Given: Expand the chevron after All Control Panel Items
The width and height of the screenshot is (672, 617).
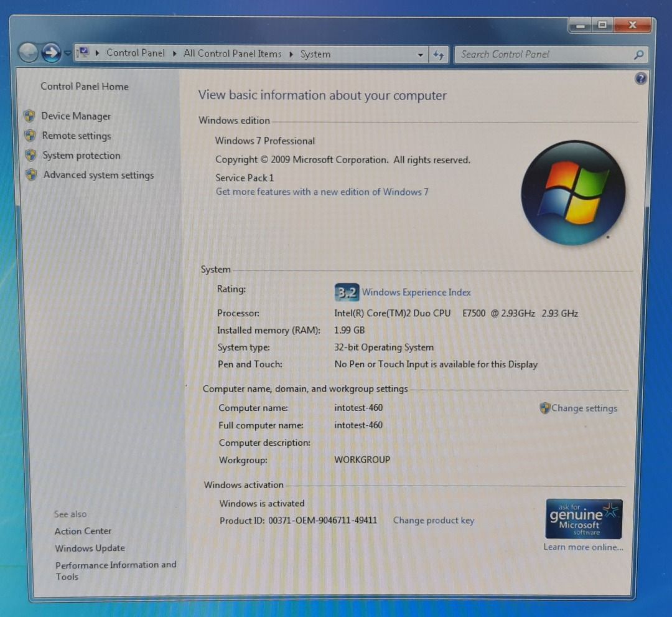Looking at the screenshot, I should tap(291, 54).
